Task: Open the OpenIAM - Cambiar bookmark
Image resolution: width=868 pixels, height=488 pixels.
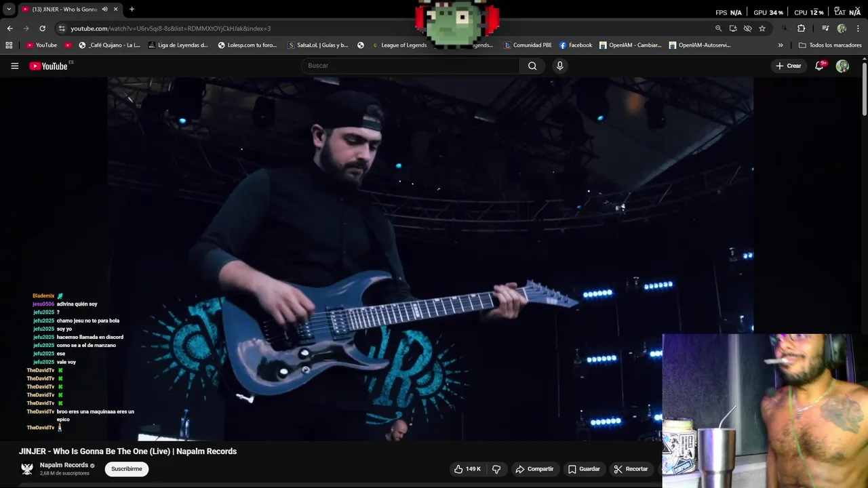Action: click(630, 45)
